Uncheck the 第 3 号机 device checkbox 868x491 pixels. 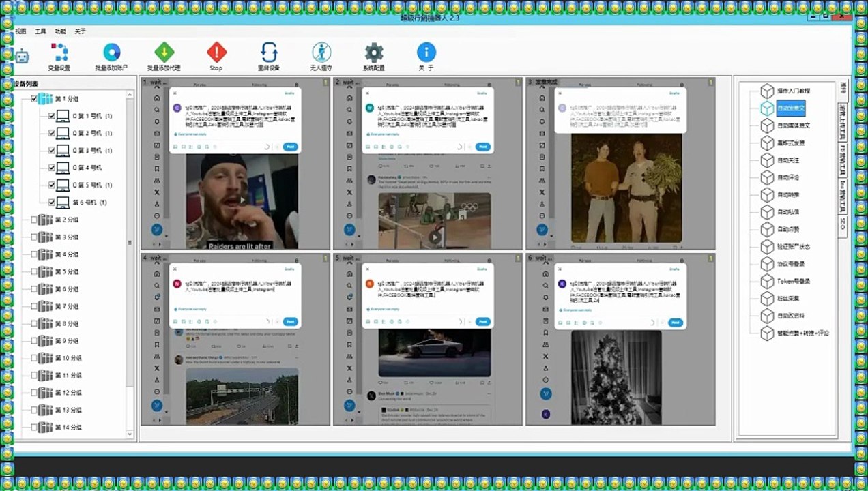51,151
